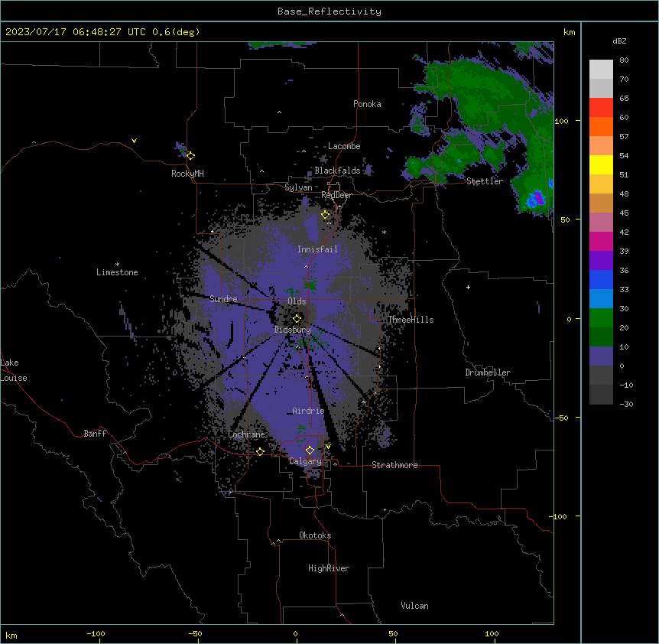Select the bright yellow swatch in dBZ legend
This screenshot has height=644, width=659.
tap(601, 164)
